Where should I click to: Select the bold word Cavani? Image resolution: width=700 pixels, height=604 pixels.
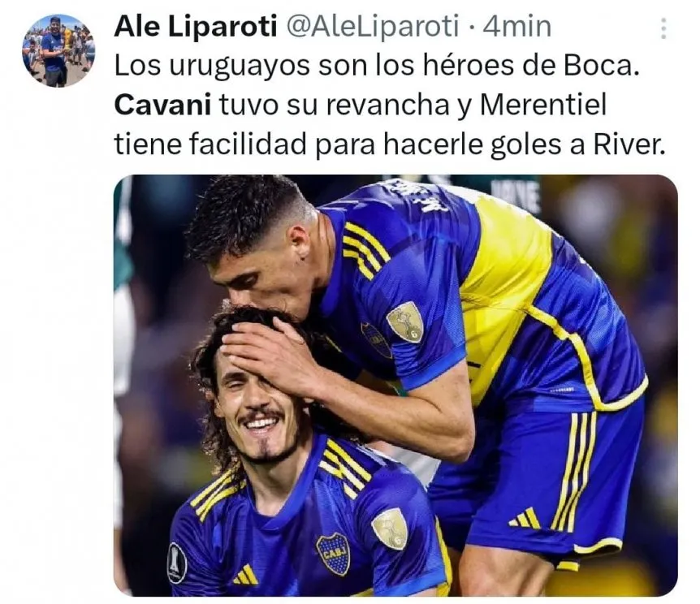click(162, 106)
